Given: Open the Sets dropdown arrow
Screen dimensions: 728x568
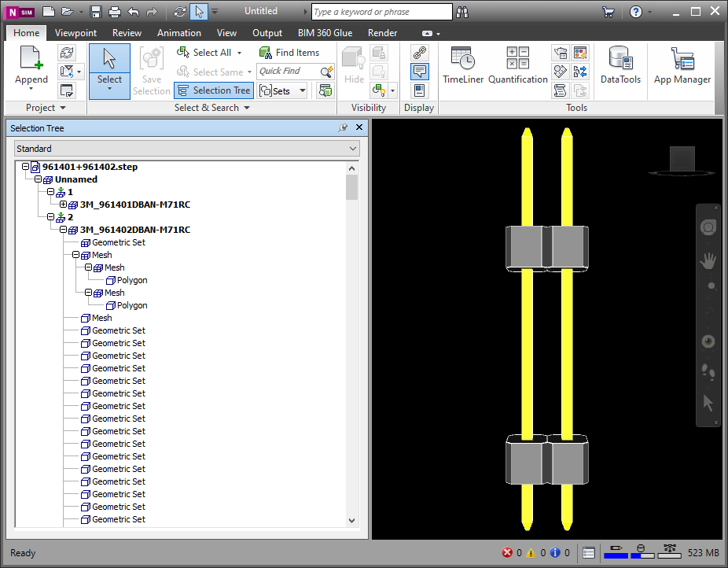Looking at the screenshot, I should (x=301, y=90).
